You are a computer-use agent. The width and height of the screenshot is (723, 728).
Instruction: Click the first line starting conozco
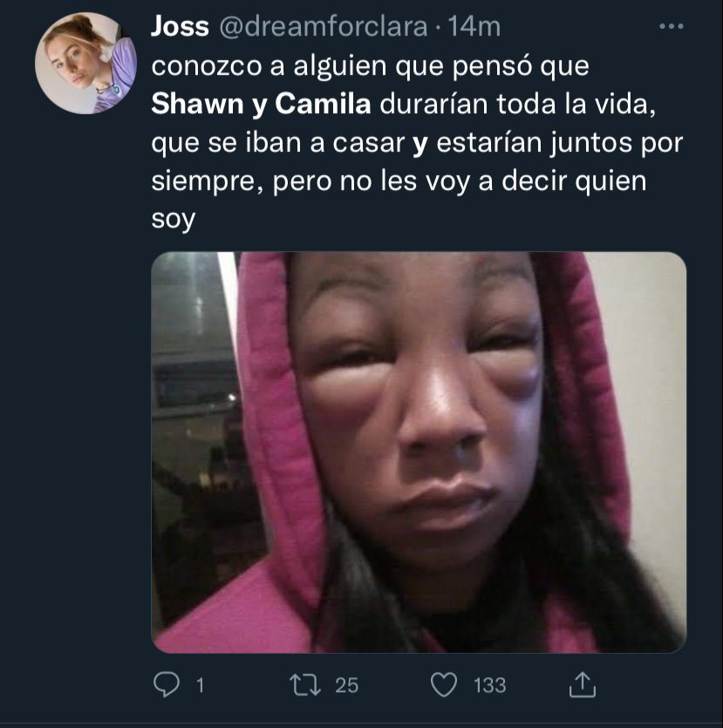pos(370,66)
